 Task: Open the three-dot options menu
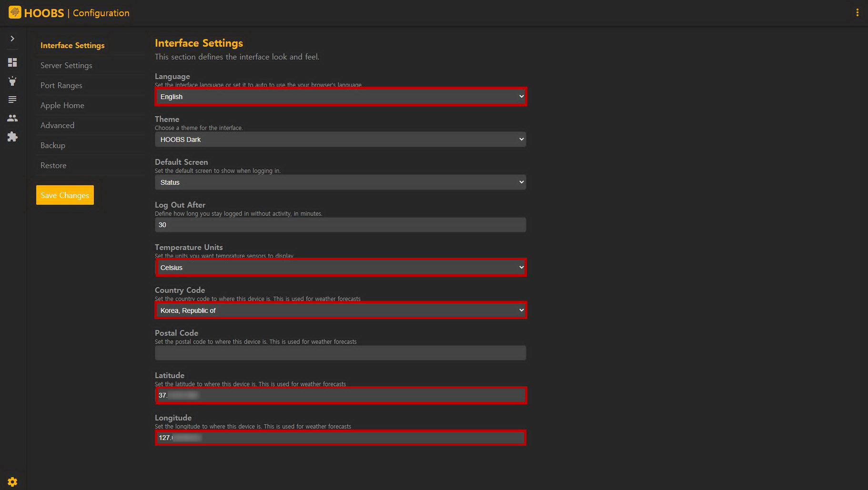tap(857, 13)
